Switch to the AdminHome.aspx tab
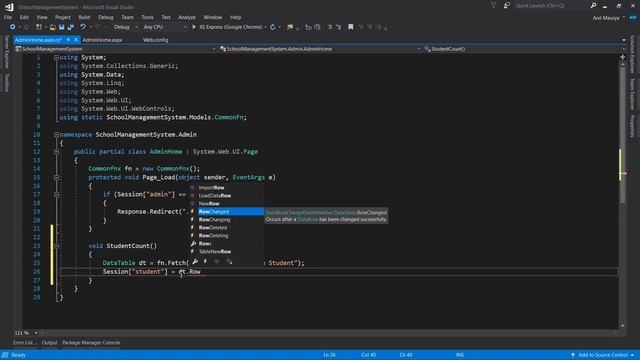 coord(102,40)
